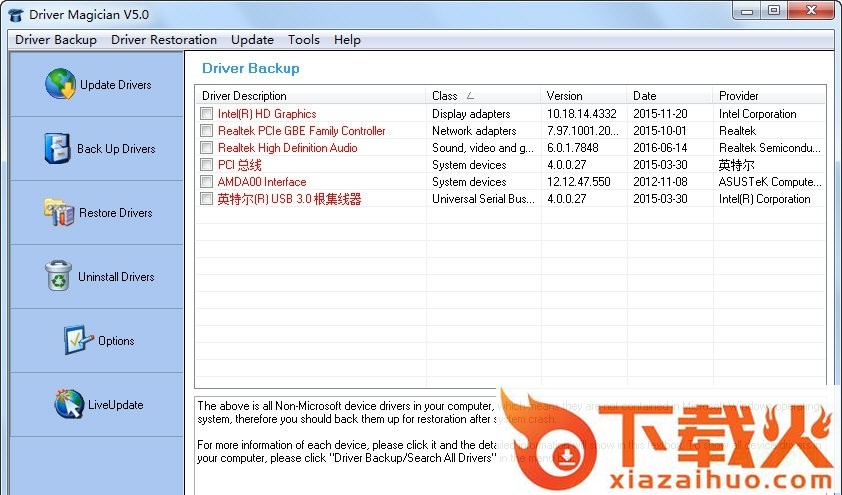842x495 pixels.
Task: Click the Driver Magician title bar hat icon
Action: pyautogui.click(x=17, y=14)
